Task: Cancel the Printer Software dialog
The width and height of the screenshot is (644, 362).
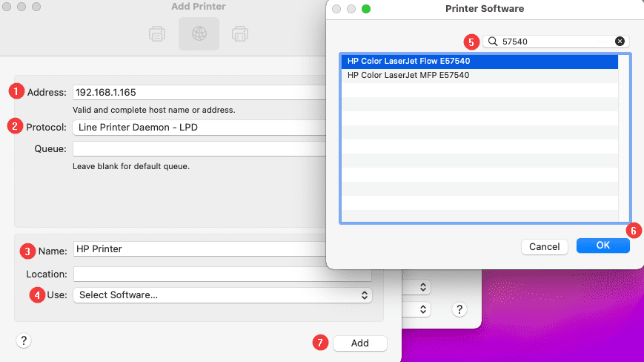Action: tap(544, 246)
